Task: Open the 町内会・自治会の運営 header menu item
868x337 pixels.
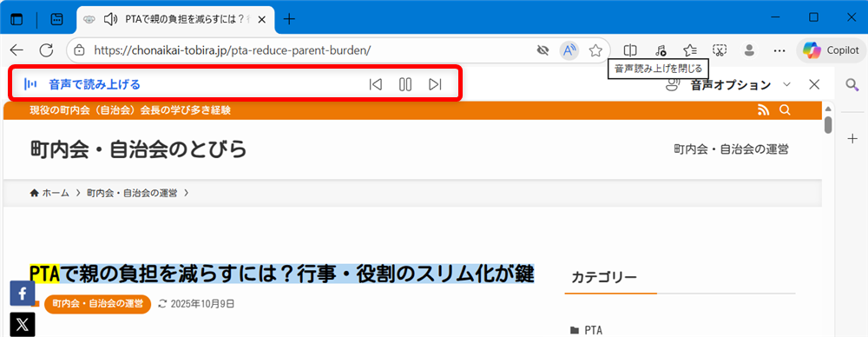Action: coord(731,149)
